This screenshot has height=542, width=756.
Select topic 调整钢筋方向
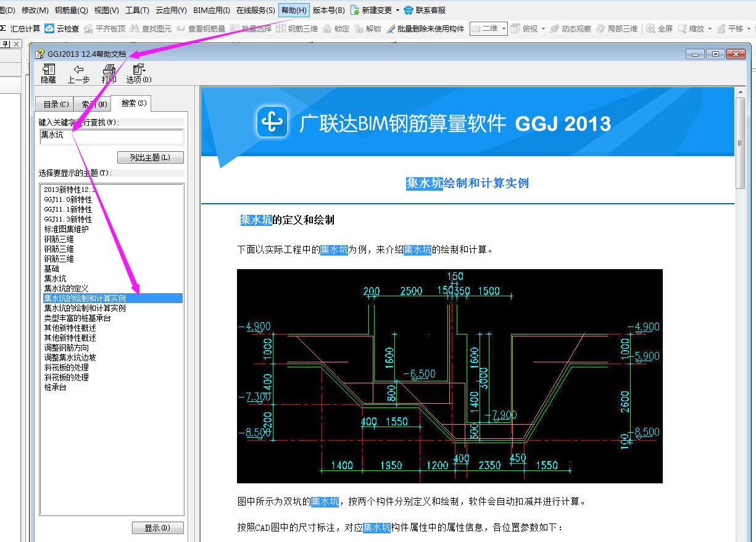pos(66,348)
